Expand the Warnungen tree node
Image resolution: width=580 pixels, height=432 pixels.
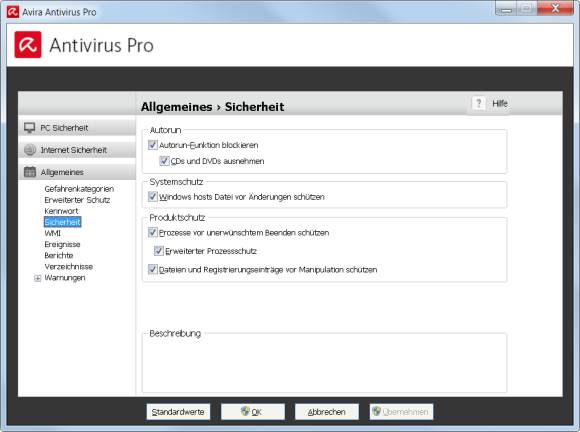click(x=37, y=278)
